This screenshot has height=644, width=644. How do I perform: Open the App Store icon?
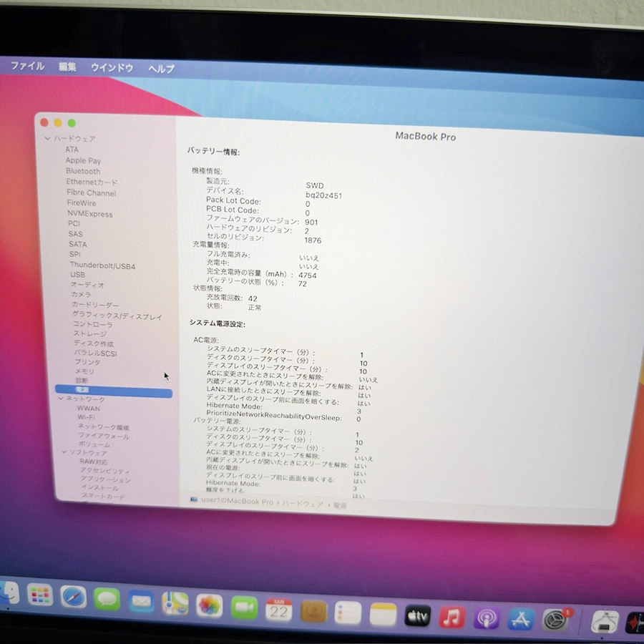click(x=520, y=619)
